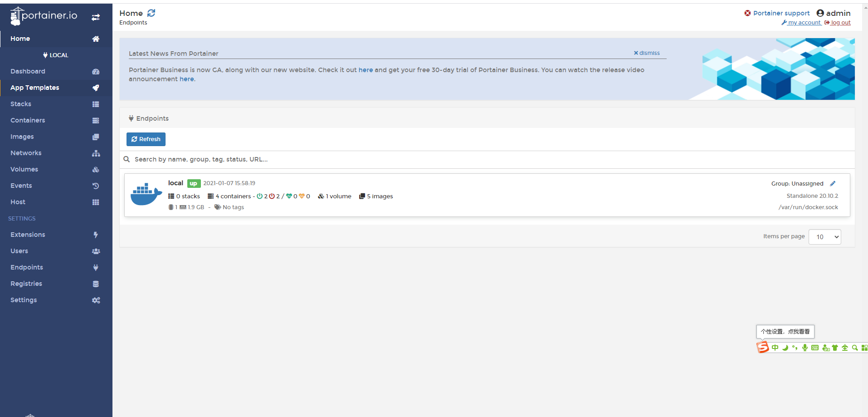Click the '/var/run/docker.sock' text
868x417 pixels.
coord(808,207)
